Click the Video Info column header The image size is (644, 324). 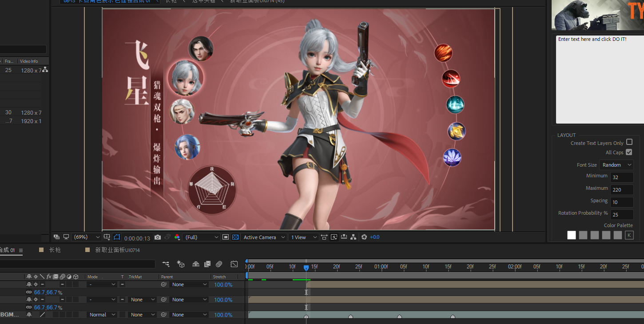[x=29, y=61]
